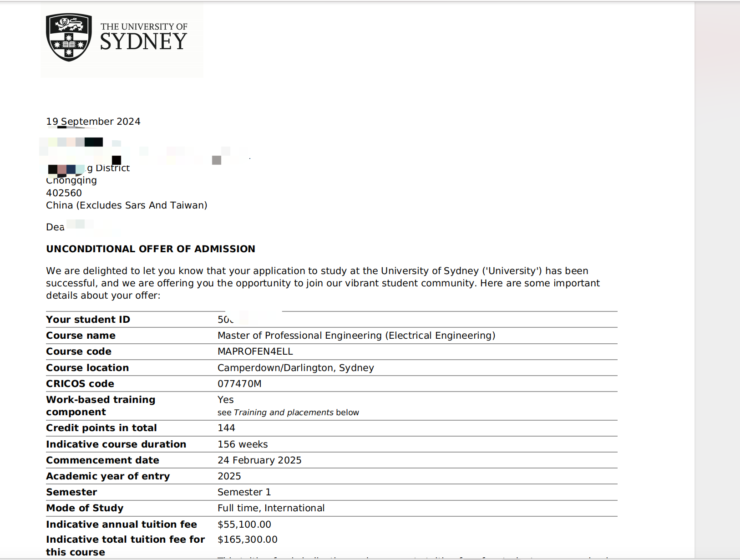This screenshot has width=740, height=560.
Task: Click the 'Your student ID' row label
Action: click(88, 320)
